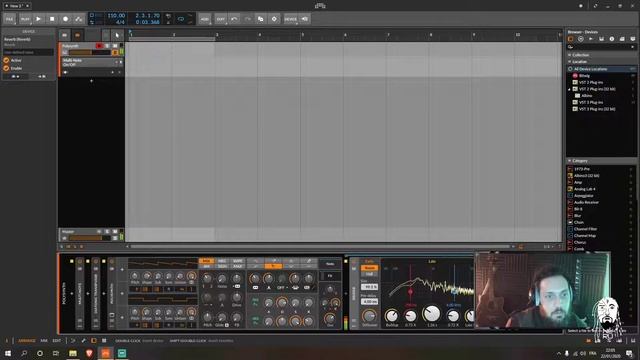This screenshot has width=640, height=360.
Task: Select Chorus in Category list
Action: pos(580,242)
